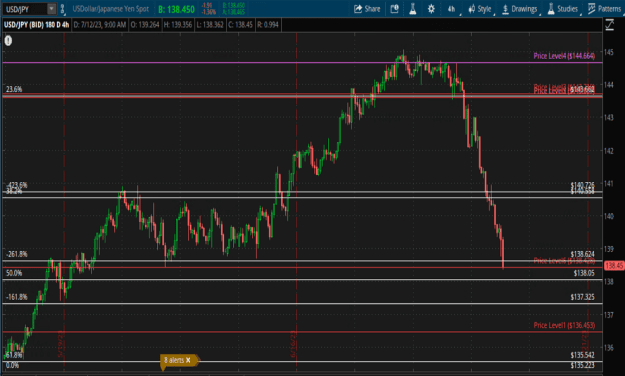
Task: Click the USDollar/Japanese Yen Spot description
Action: point(110,9)
